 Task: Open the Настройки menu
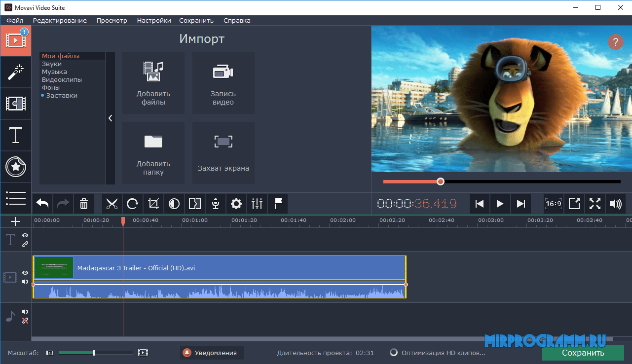point(154,20)
